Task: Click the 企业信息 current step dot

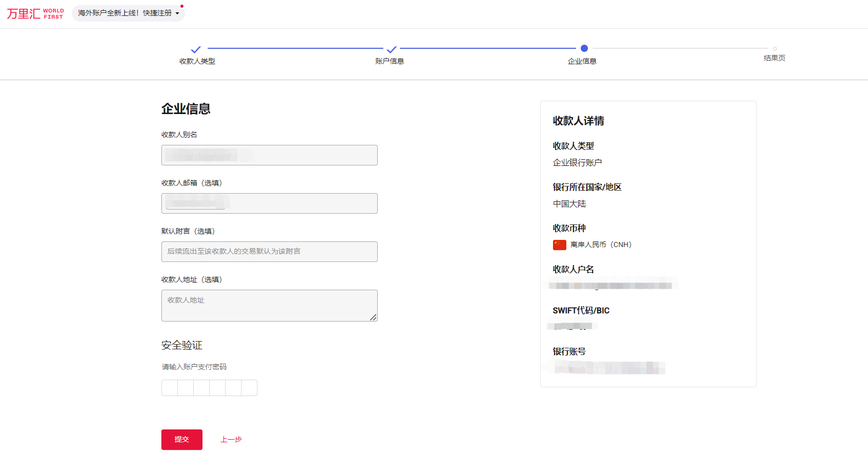Action: 584,48
